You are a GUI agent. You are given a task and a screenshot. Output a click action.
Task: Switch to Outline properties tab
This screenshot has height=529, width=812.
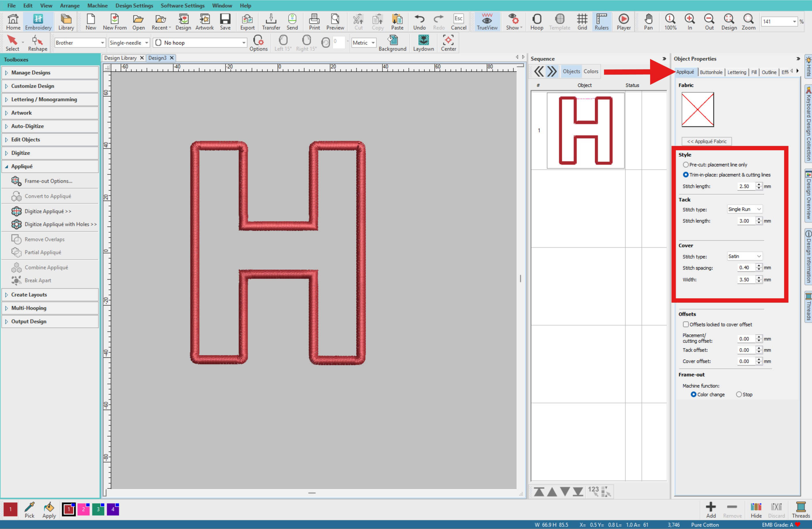769,72
